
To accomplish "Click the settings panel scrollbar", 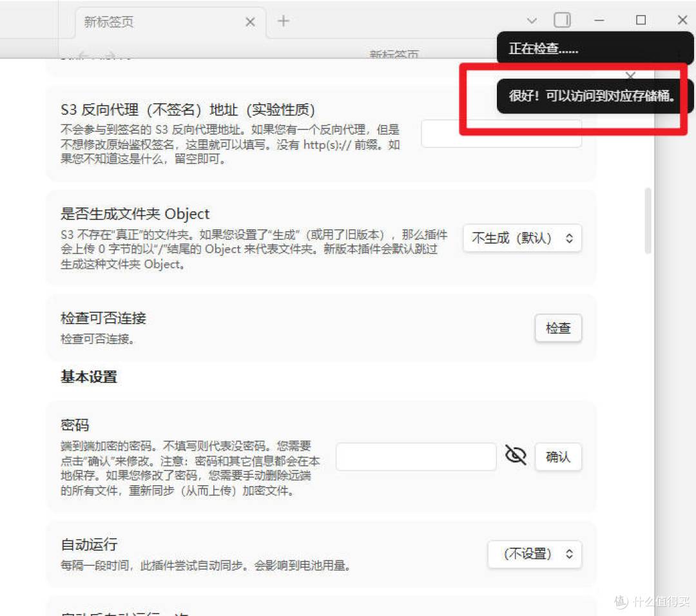I will point(648,220).
